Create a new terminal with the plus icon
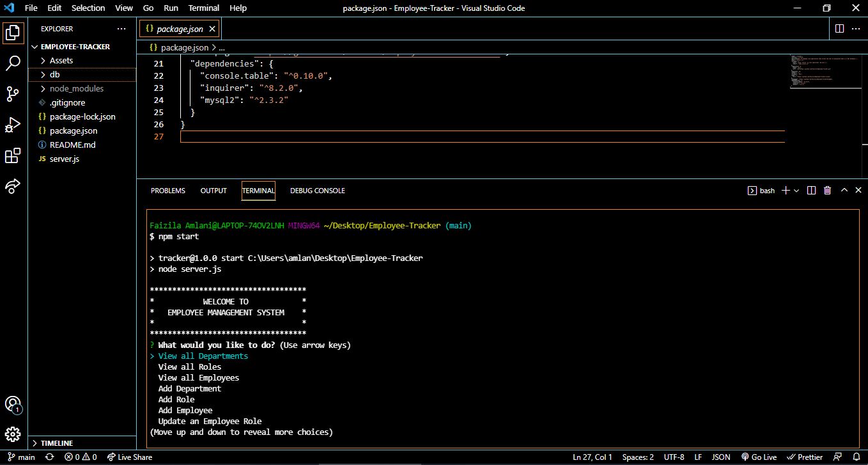Screen dimensions: 868x465 click(784, 190)
